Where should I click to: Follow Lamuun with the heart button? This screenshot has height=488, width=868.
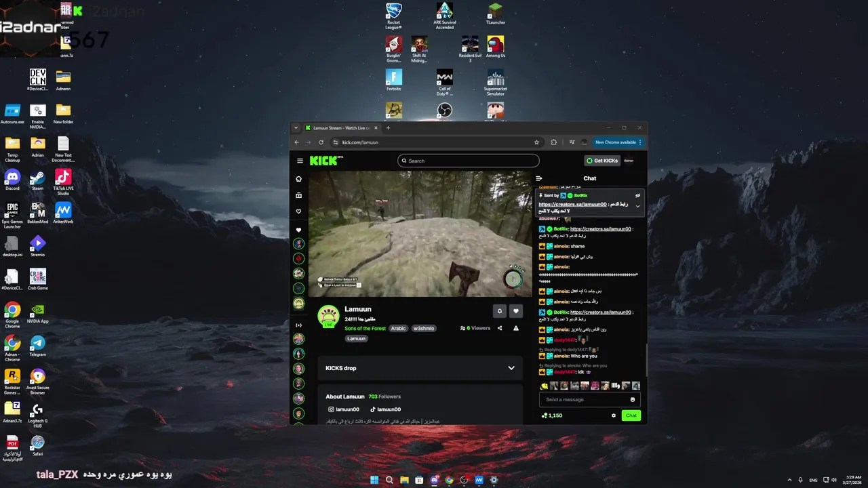pyautogui.click(x=516, y=311)
